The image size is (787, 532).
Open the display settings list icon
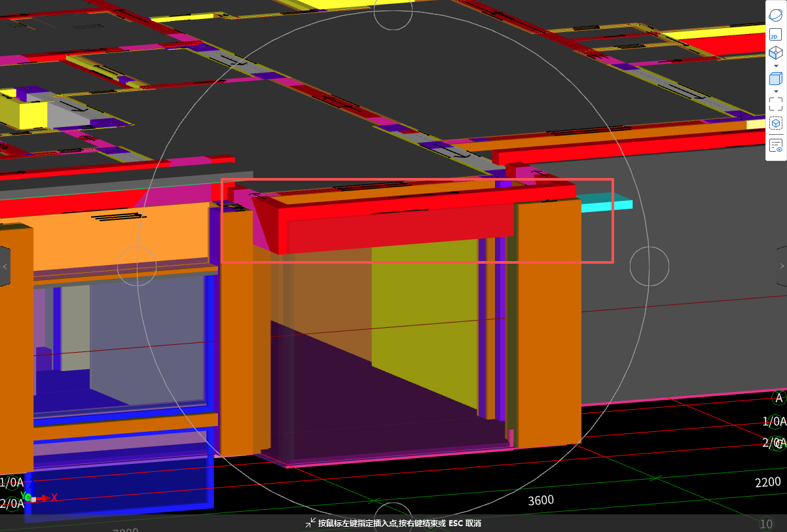click(x=776, y=146)
